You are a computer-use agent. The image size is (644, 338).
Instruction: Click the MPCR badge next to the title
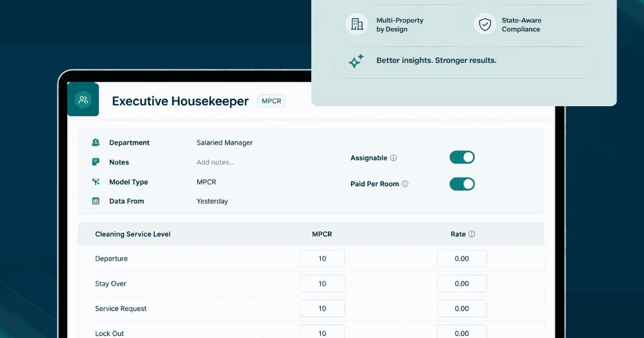coord(272,101)
